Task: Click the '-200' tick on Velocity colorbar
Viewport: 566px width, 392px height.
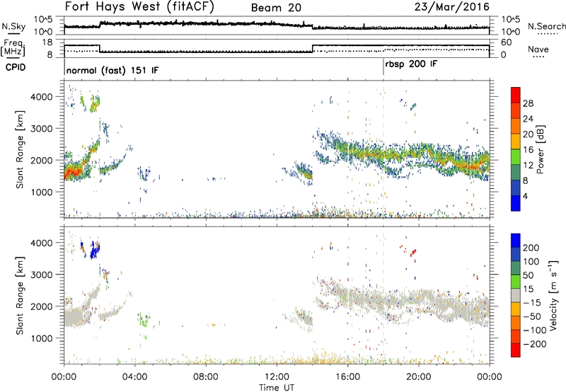Action: coord(535,344)
